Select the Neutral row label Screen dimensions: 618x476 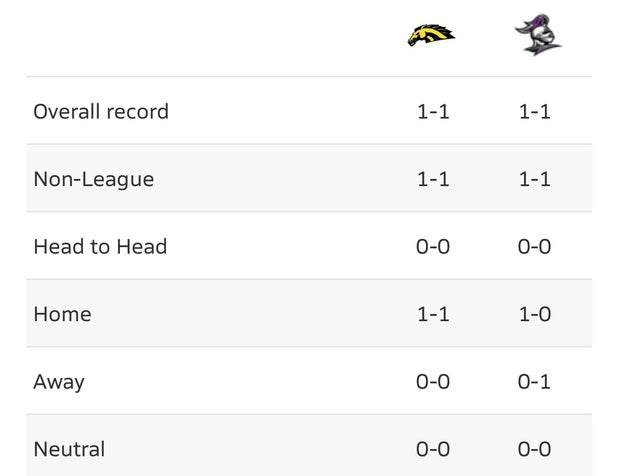click(69, 449)
